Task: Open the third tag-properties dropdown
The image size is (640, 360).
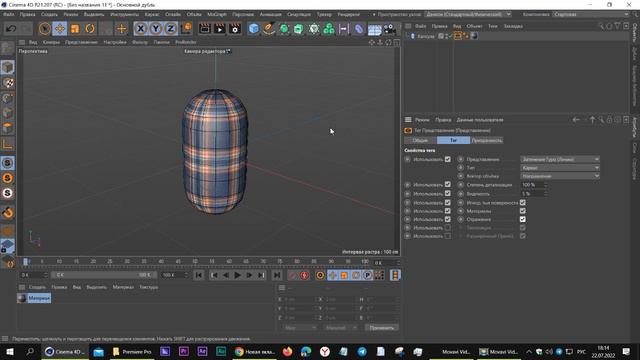Action: (x=560, y=176)
